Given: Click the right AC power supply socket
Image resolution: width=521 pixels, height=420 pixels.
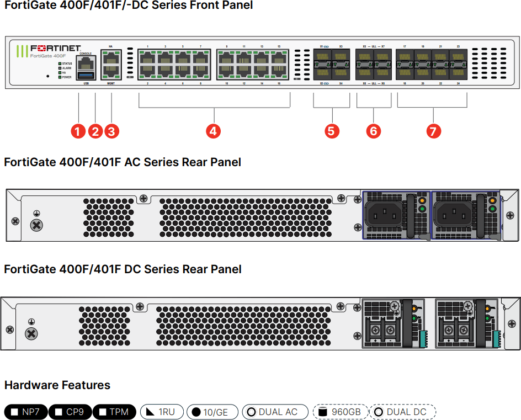Looking at the screenshot, I should pos(454,214).
